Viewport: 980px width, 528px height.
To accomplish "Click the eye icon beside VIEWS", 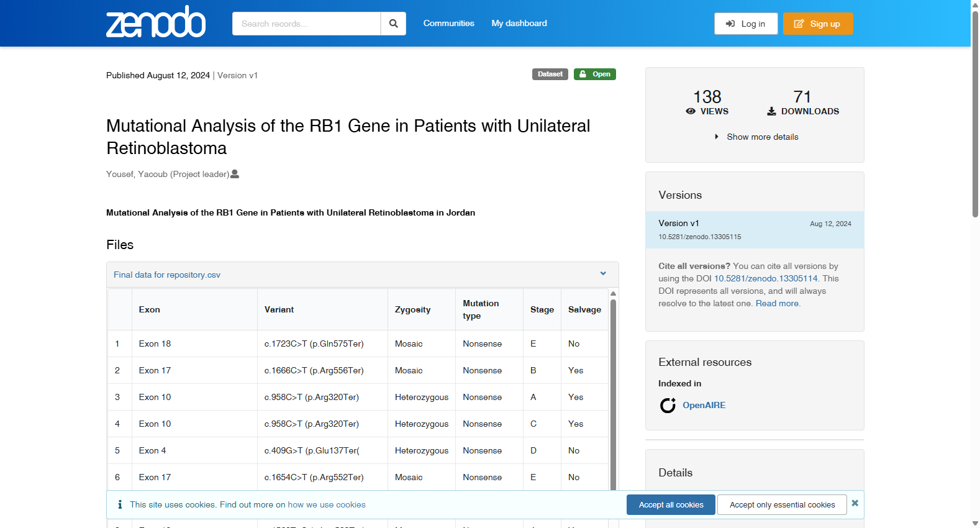I will (691, 111).
